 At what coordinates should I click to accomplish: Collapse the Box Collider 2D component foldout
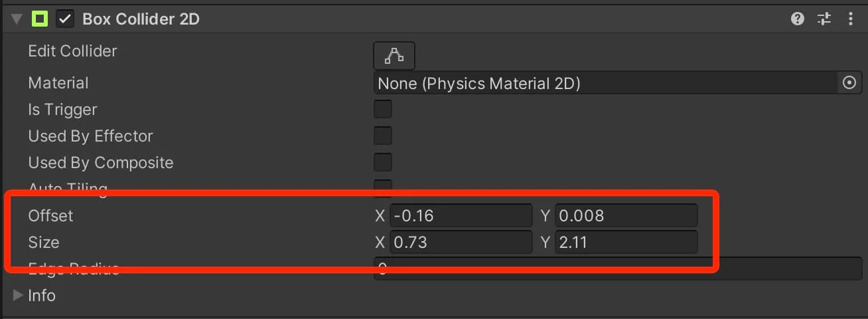point(17,19)
